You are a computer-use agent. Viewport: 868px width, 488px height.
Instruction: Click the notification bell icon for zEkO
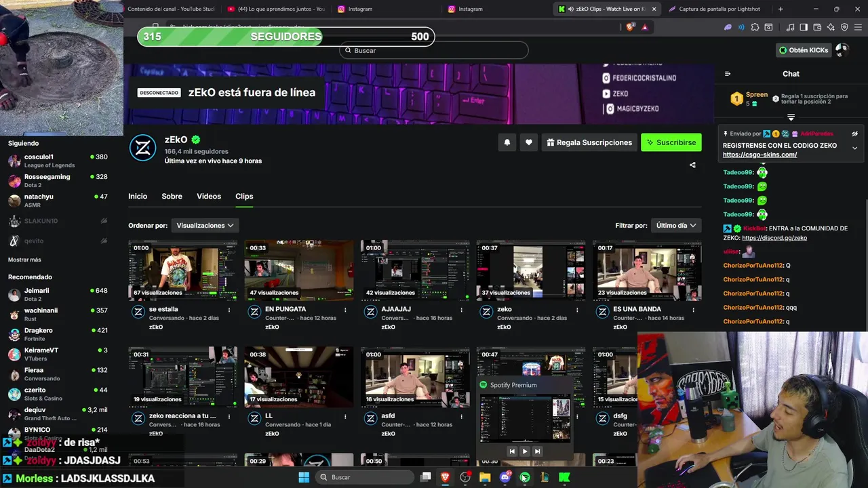point(507,142)
